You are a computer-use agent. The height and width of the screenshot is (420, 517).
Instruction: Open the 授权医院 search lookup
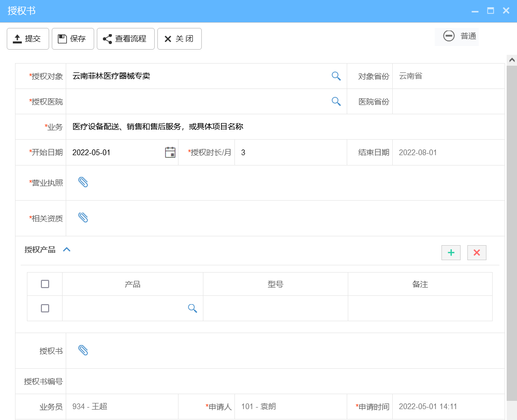(336, 101)
